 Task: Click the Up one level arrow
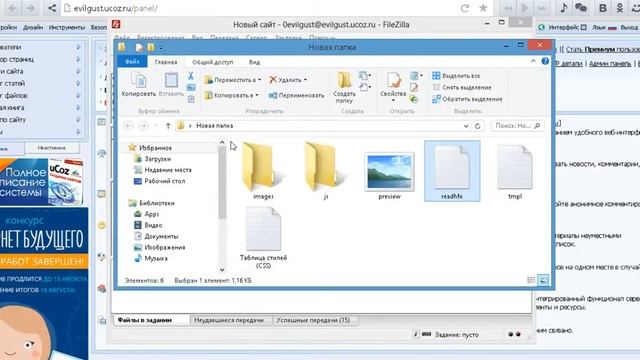tap(168, 126)
